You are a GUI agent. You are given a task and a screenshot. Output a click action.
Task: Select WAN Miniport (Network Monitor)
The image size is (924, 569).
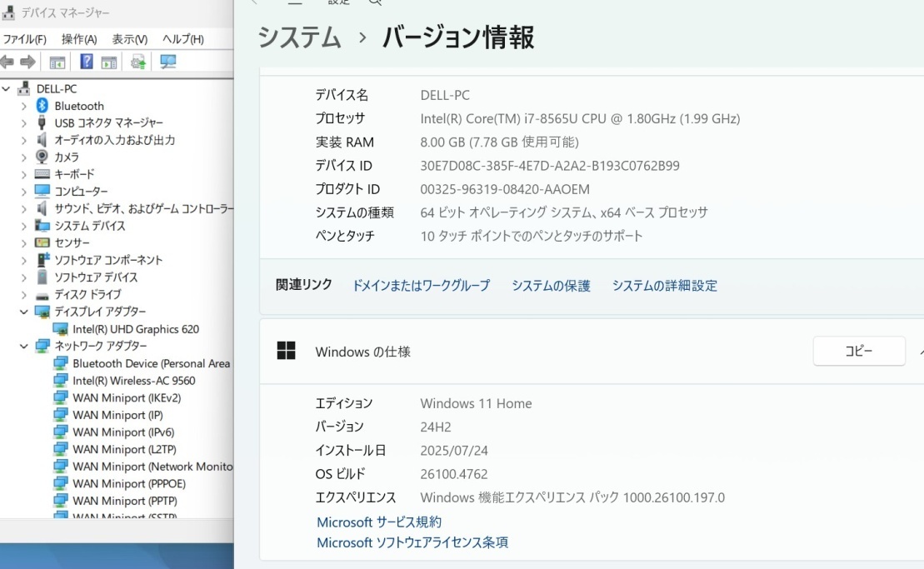coord(152,467)
